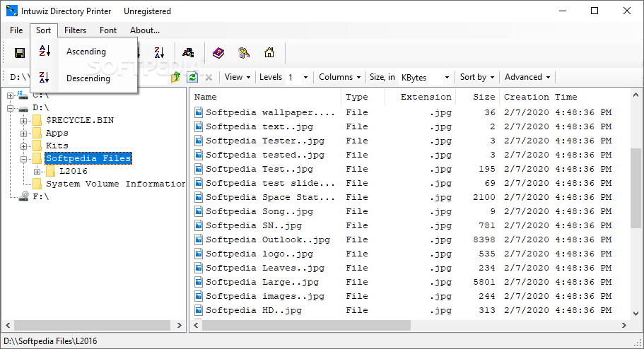Screen dimensions: 644x349
Task: Click the F:\ drive icon in tree
Action: (24, 196)
